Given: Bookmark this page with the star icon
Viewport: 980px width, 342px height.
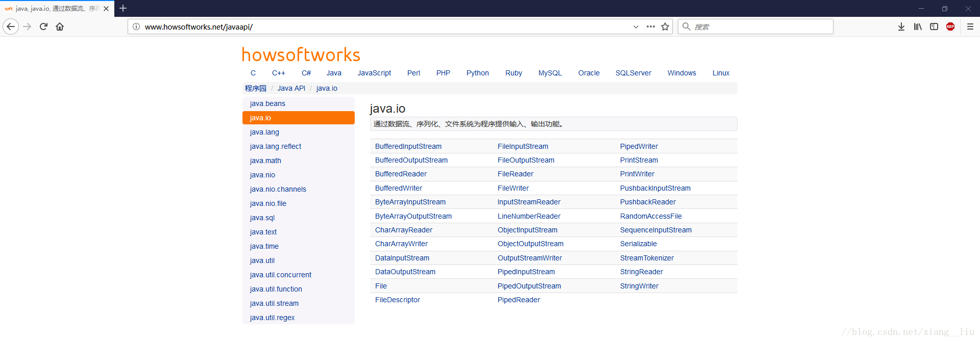Looking at the screenshot, I should coord(665,27).
